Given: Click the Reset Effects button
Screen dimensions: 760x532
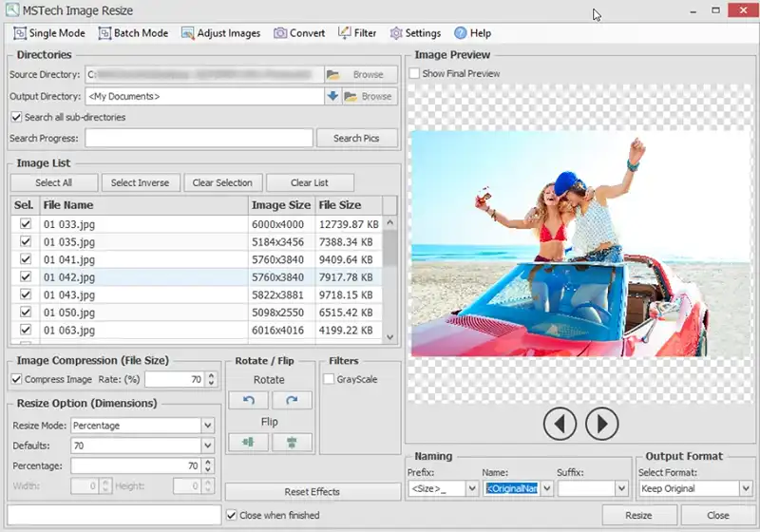Looking at the screenshot, I should (x=313, y=492).
